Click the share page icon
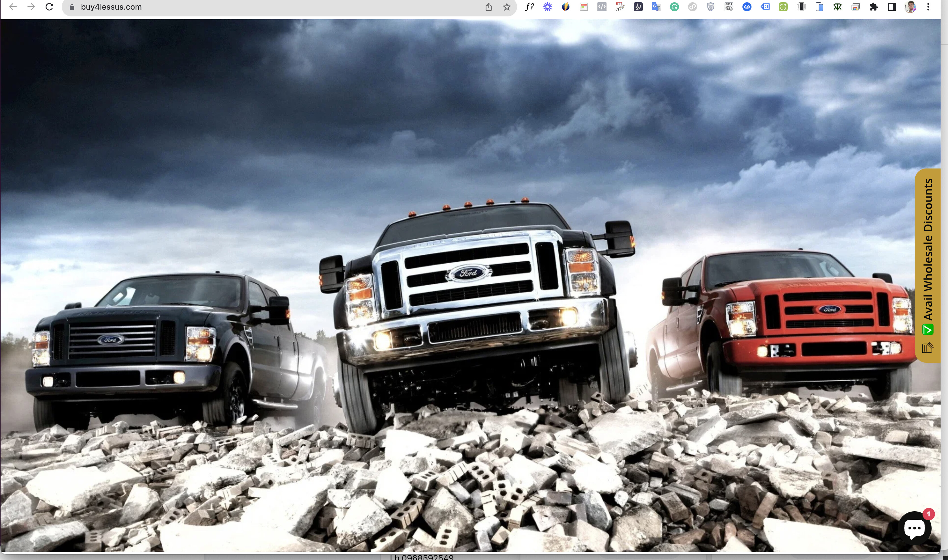Image resolution: width=948 pixels, height=560 pixels. tap(489, 7)
